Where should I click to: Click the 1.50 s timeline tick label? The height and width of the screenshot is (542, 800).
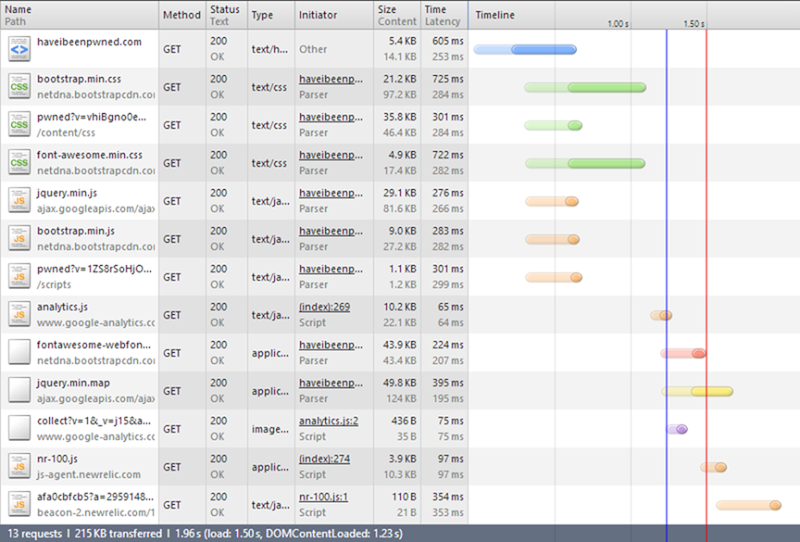(x=694, y=24)
